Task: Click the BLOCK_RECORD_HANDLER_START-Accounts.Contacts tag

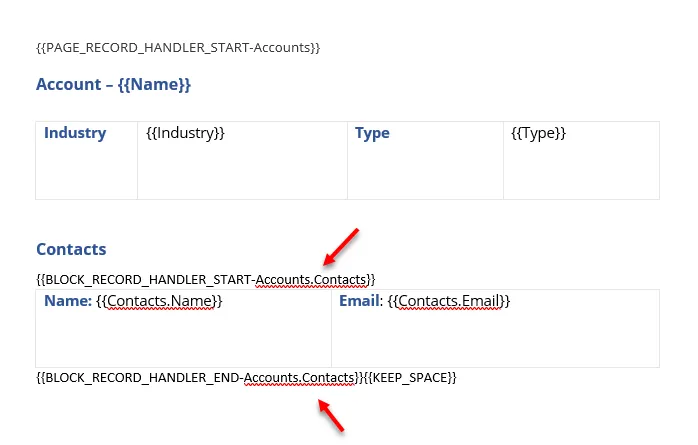Action: pyautogui.click(x=206, y=280)
